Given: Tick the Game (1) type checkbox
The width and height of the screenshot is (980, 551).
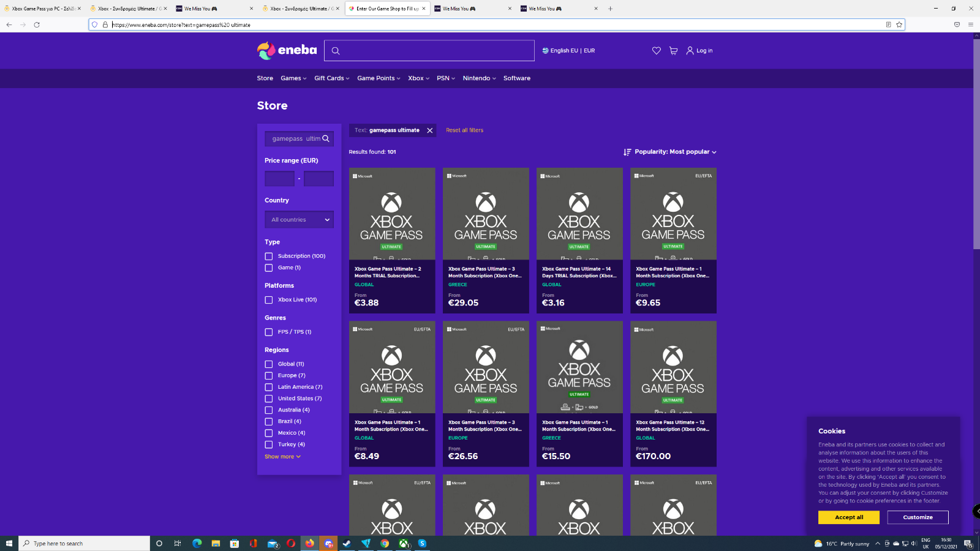Looking at the screenshot, I should click(x=268, y=268).
